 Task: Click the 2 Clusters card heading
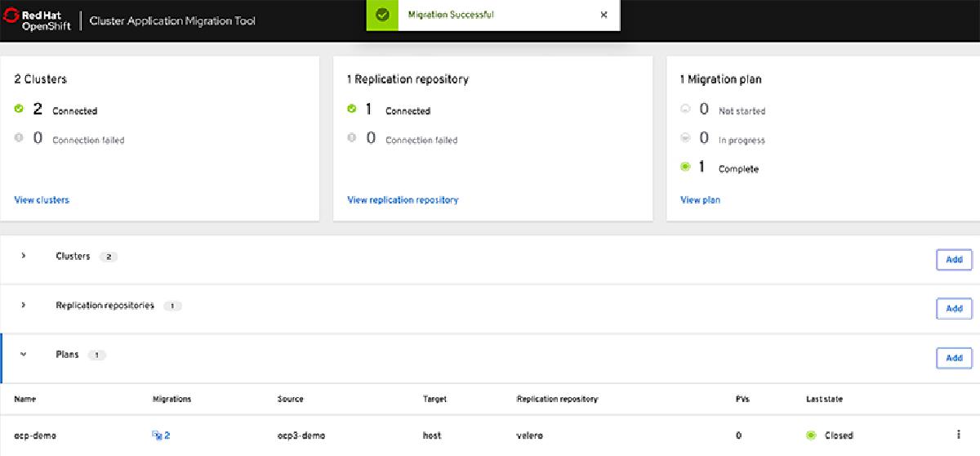click(41, 79)
